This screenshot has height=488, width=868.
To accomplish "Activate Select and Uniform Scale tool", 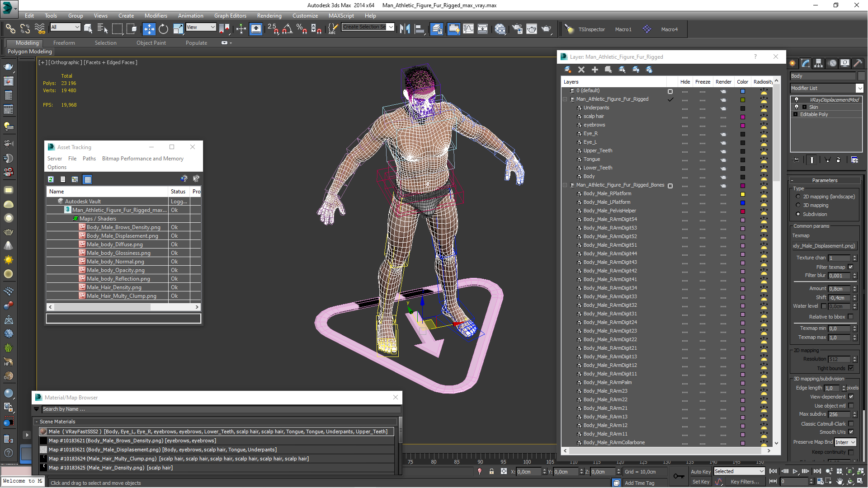I will point(178,29).
